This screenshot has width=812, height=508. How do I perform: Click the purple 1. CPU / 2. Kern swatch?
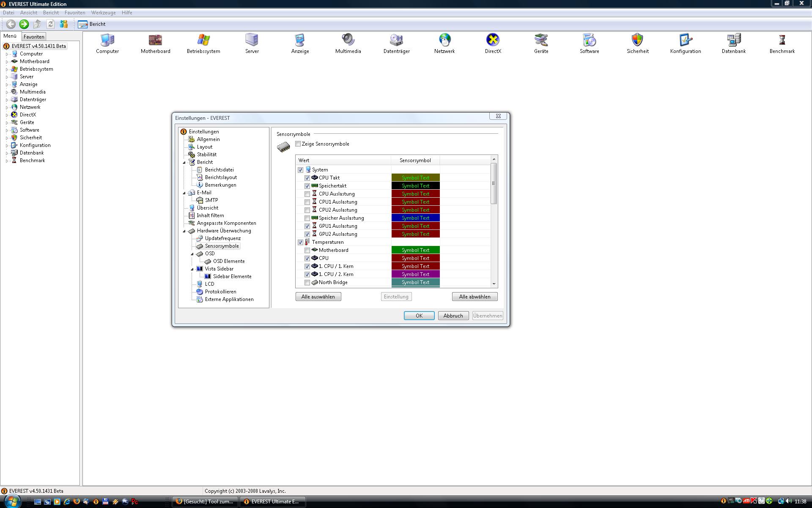(x=415, y=274)
